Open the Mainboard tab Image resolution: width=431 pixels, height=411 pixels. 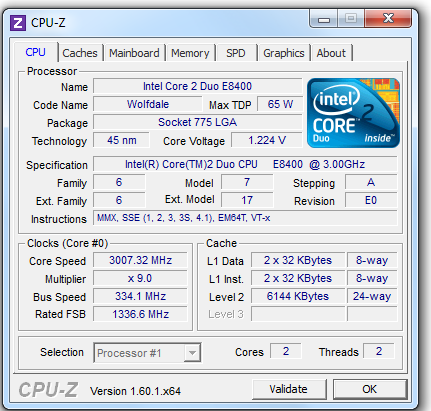[134, 53]
